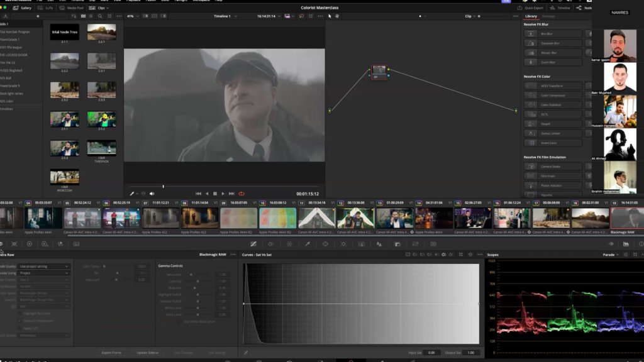Select clip 19 Blackmagic RAW thumbnail
Viewport: 644px width, 362px height.
[628, 218]
